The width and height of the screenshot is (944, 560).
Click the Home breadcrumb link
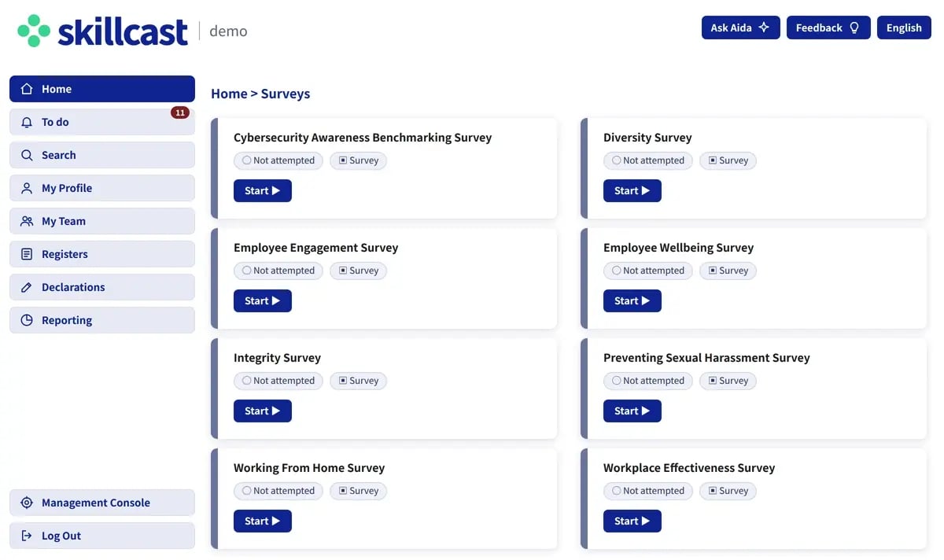pyautogui.click(x=229, y=94)
